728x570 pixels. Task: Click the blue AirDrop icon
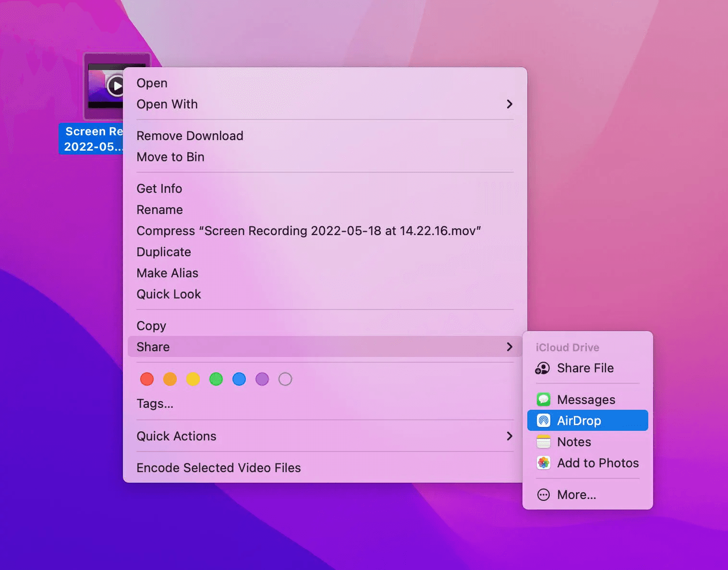click(x=543, y=420)
